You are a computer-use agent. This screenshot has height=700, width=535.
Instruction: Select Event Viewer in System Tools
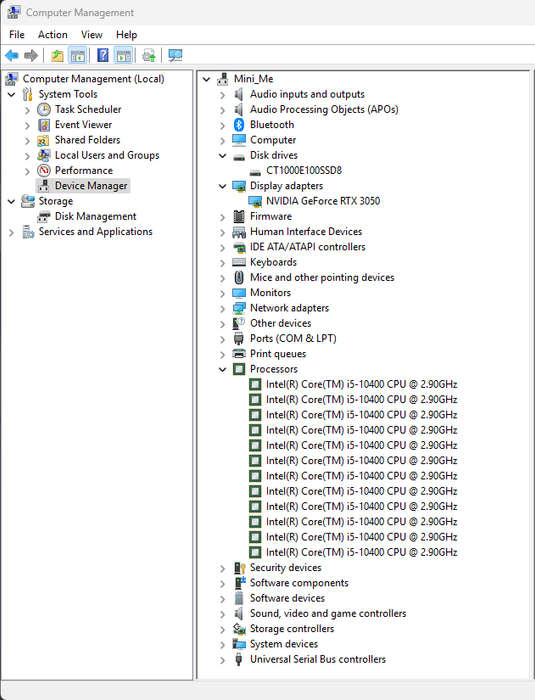[83, 125]
